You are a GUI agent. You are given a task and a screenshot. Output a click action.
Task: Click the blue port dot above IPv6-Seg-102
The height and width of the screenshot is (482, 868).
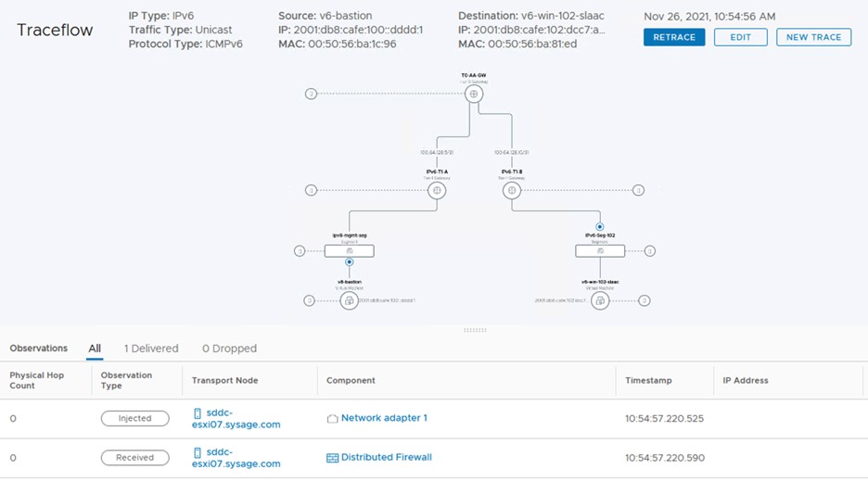click(600, 226)
